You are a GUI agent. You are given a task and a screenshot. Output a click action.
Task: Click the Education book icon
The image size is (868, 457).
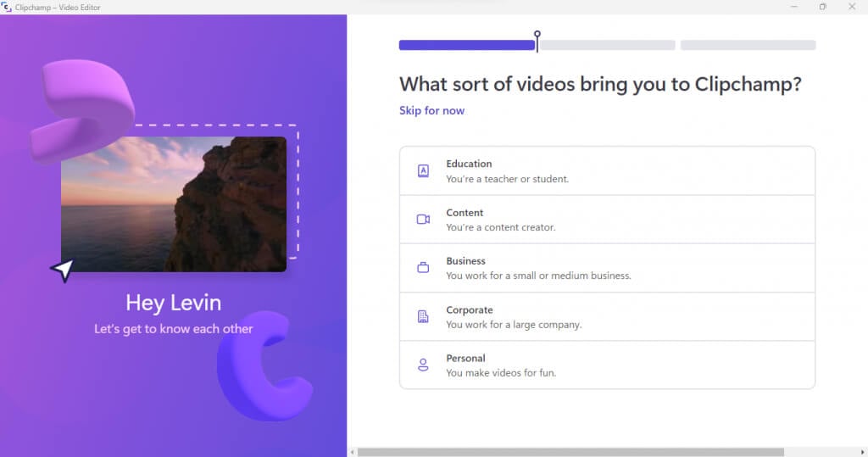click(x=423, y=170)
